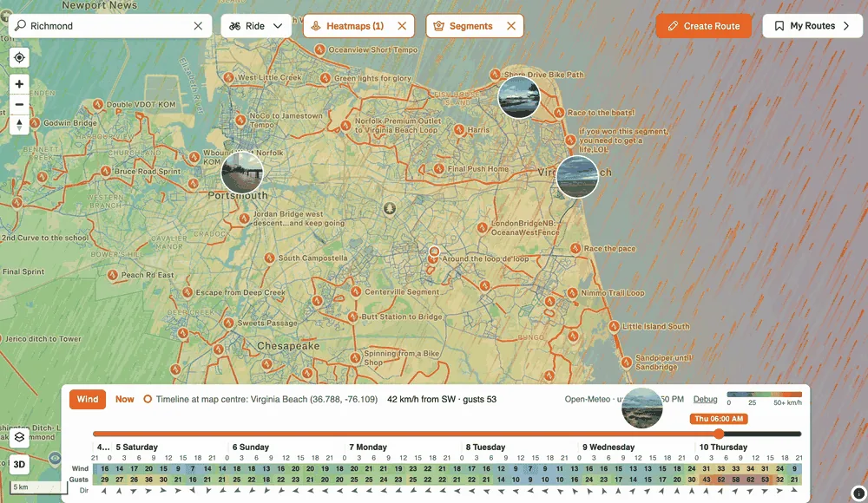The image size is (868, 503).
Task: Open the beach photo thumbnail at Virginia Beach
Action: [x=577, y=177]
